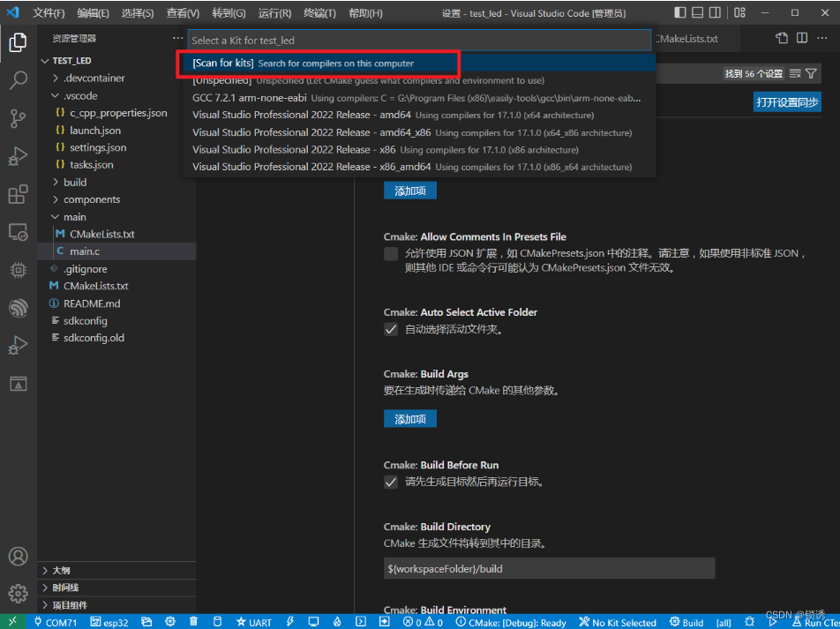Click COM71 port in status bar
Viewport: 840px width, 629px height.
pyautogui.click(x=56, y=623)
